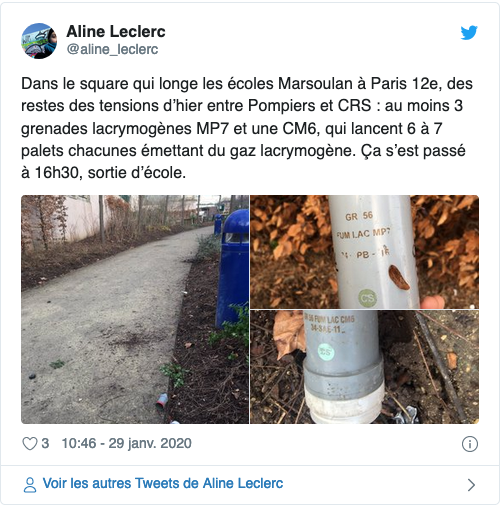The width and height of the screenshot is (504, 509).
Task: Visit the @aline_leclerc handle
Action: tap(112, 49)
